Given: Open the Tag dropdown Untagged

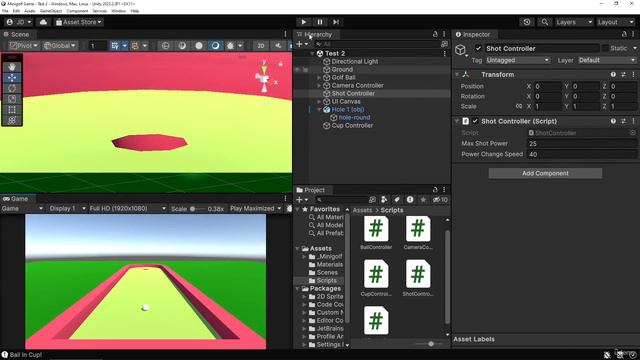Looking at the screenshot, I should tap(518, 60).
